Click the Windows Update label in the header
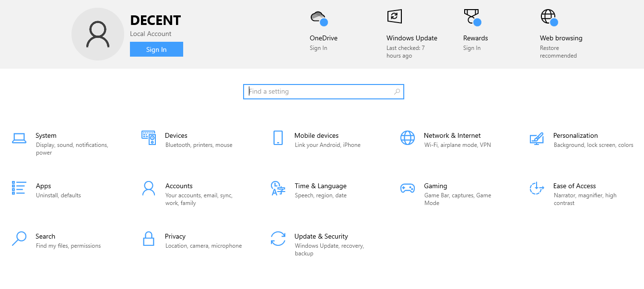This screenshot has width=644, height=289. coord(412,38)
